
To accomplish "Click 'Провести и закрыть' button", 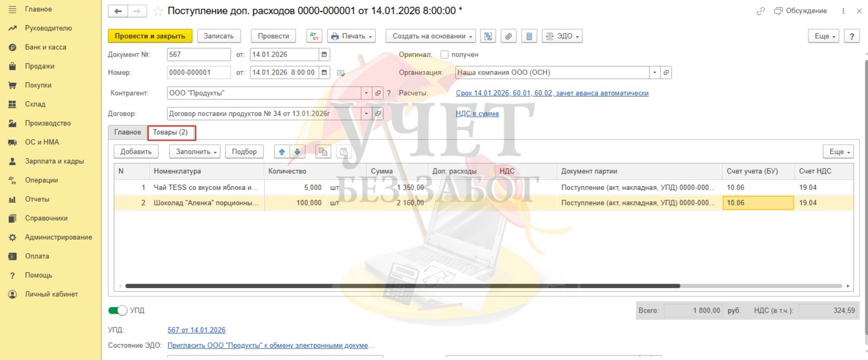I will (150, 36).
